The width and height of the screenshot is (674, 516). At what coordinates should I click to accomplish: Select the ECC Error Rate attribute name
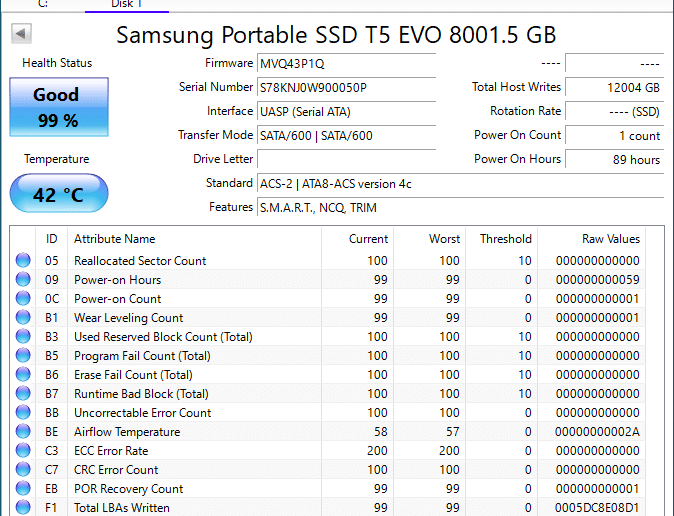[111, 450]
